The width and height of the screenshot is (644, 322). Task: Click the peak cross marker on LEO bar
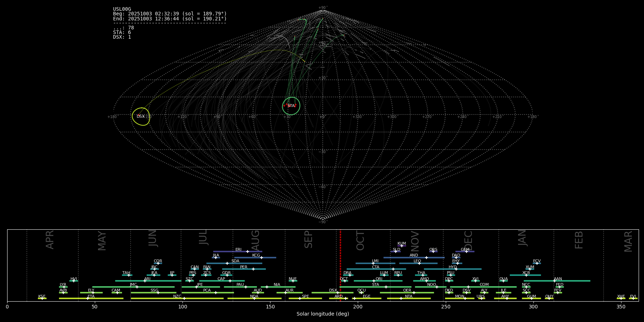point(419,263)
